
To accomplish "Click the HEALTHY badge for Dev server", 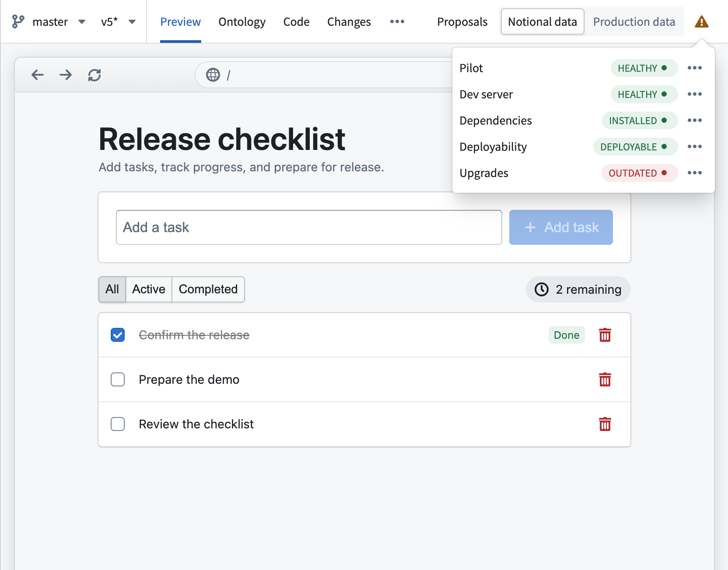I will pyautogui.click(x=644, y=94).
